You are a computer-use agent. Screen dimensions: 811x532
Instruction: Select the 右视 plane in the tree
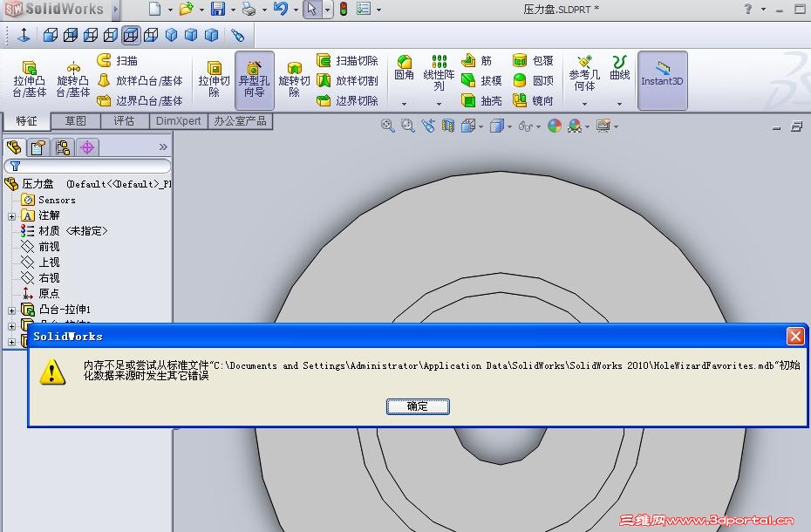40,278
